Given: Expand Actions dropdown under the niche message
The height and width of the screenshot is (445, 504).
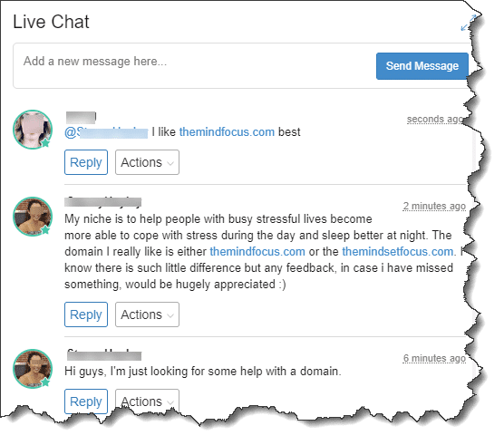Looking at the screenshot, I should (x=147, y=314).
